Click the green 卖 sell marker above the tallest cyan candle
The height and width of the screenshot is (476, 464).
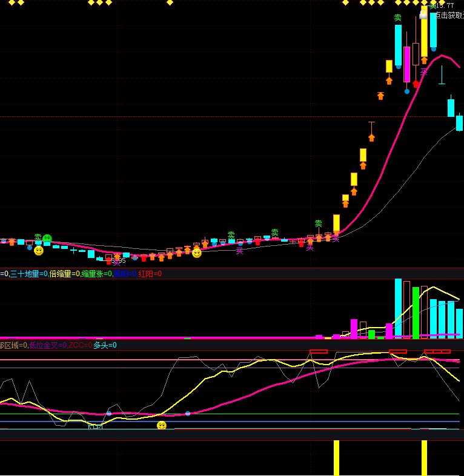(x=398, y=18)
